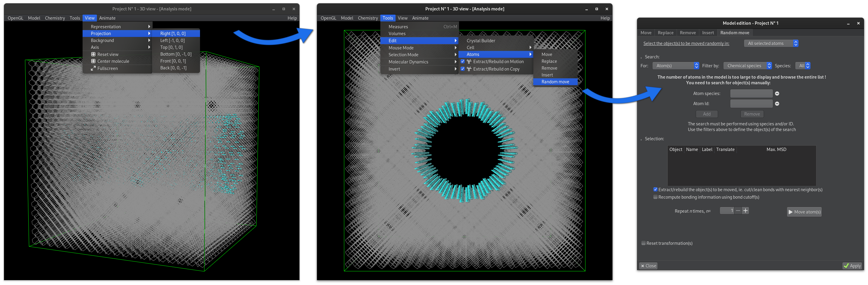This screenshot has height=285, width=868.
Task: Open the All selected atoms dropdown
Action: pos(771,43)
